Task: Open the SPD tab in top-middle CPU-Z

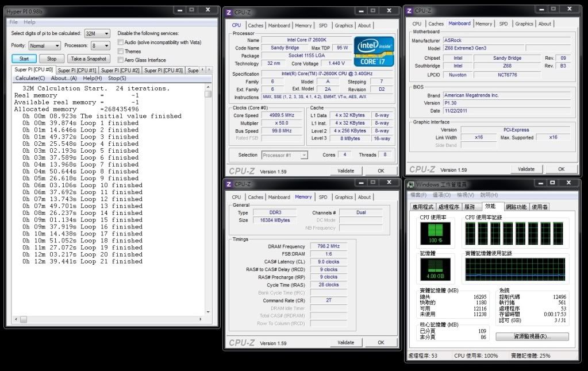Action: tap(323, 25)
